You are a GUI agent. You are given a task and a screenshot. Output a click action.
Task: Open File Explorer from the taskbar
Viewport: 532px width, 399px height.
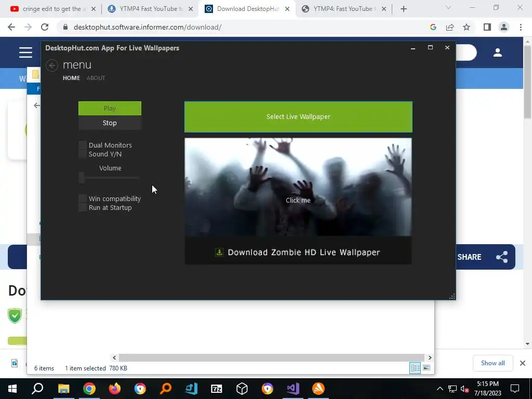tap(63, 389)
